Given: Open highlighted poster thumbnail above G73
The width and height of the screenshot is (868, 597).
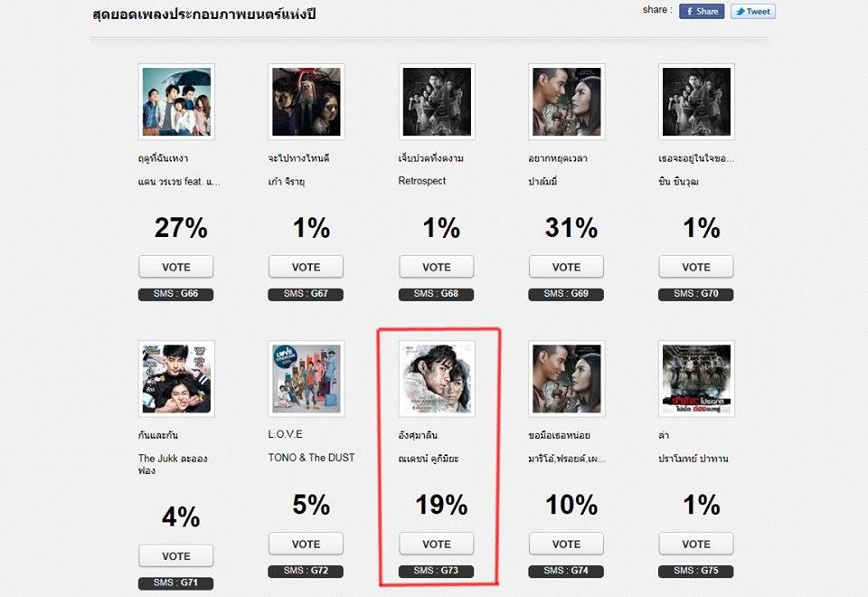Looking at the screenshot, I should (x=437, y=379).
